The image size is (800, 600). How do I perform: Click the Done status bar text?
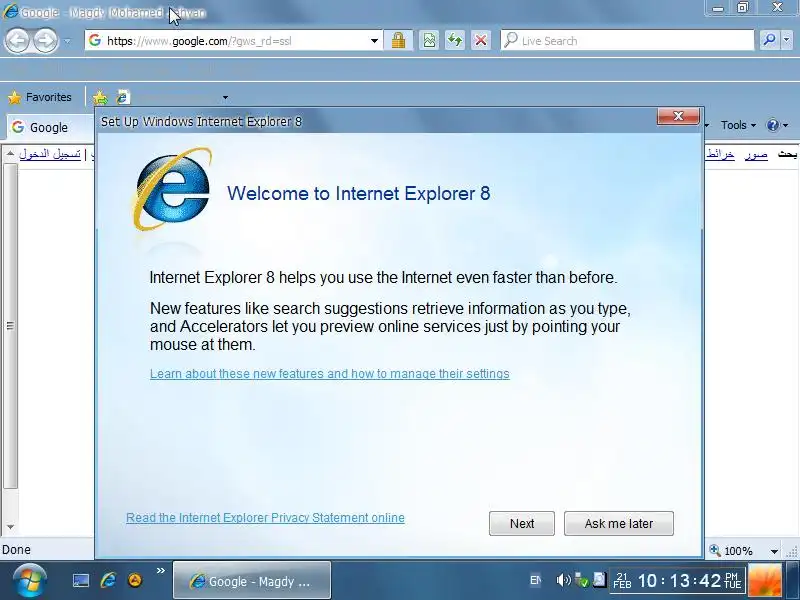click(16, 550)
